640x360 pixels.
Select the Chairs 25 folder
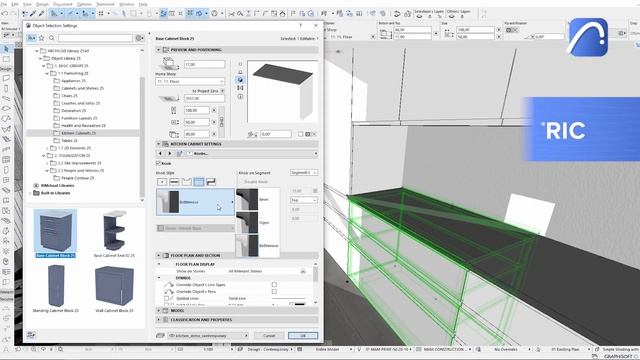pos(66,96)
